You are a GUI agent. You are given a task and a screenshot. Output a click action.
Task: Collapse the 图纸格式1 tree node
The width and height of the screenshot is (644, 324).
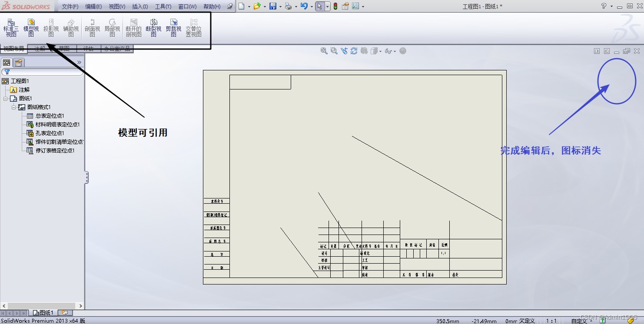pyautogui.click(x=13, y=107)
